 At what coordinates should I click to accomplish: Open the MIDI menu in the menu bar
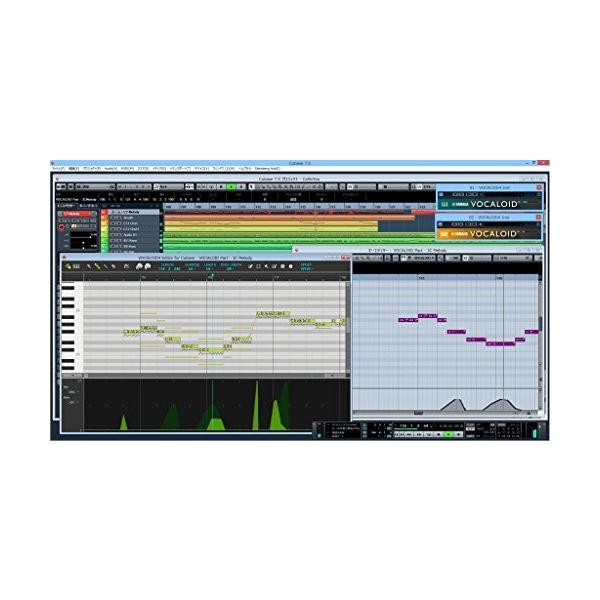(127, 168)
